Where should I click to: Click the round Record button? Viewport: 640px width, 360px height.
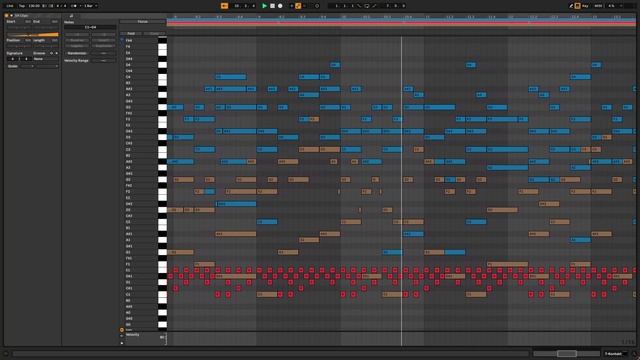280,6
